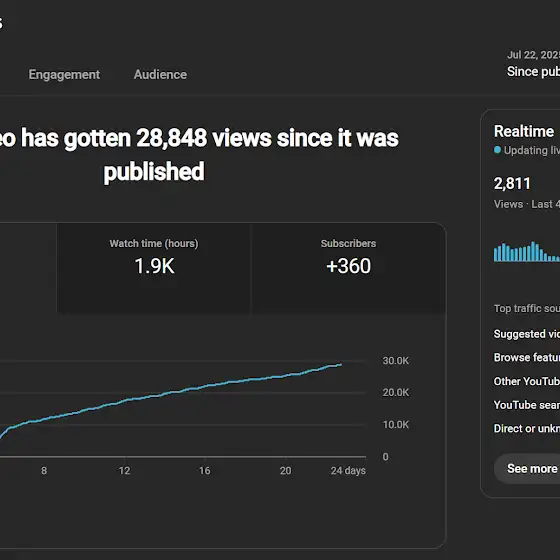This screenshot has height=560, width=560.
Task: Click the Updating live status indicator
Action: pos(527,150)
